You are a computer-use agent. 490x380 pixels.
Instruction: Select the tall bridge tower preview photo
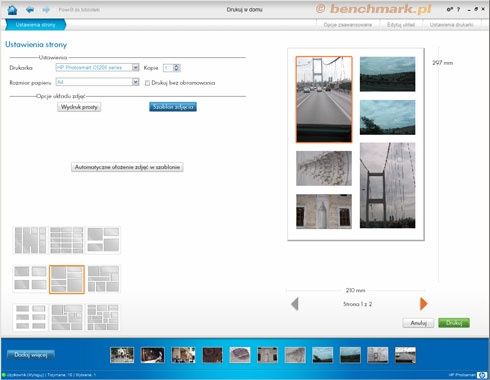388,185
